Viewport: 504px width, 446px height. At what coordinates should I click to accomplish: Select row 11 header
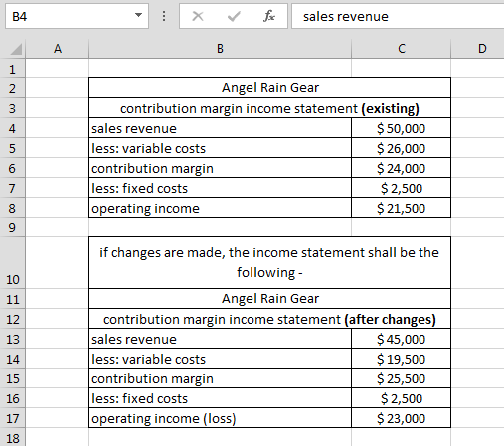click(x=12, y=299)
